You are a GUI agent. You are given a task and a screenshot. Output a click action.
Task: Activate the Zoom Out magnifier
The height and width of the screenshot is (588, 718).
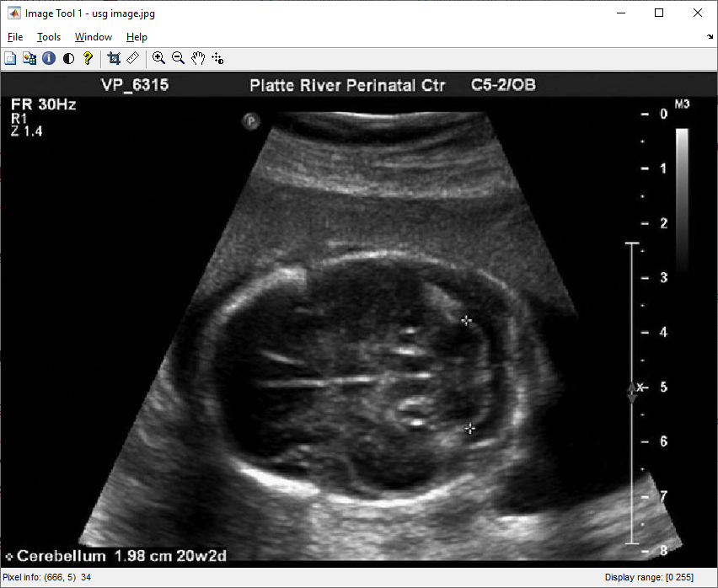coord(178,58)
